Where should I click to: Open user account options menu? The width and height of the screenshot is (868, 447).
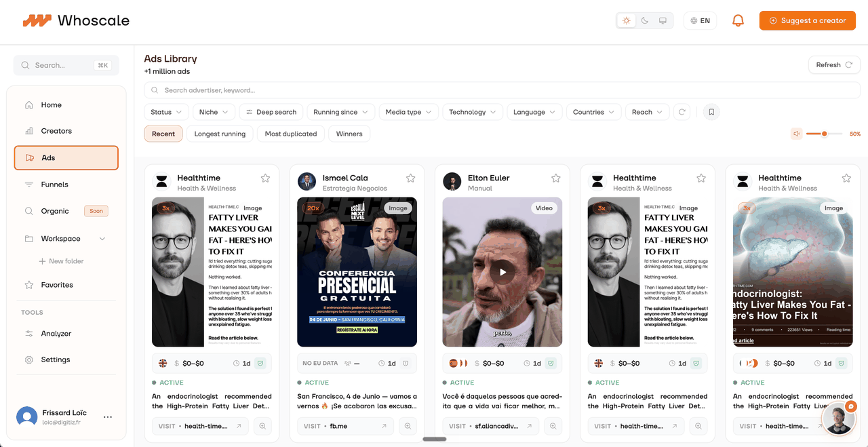coord(108,417)
